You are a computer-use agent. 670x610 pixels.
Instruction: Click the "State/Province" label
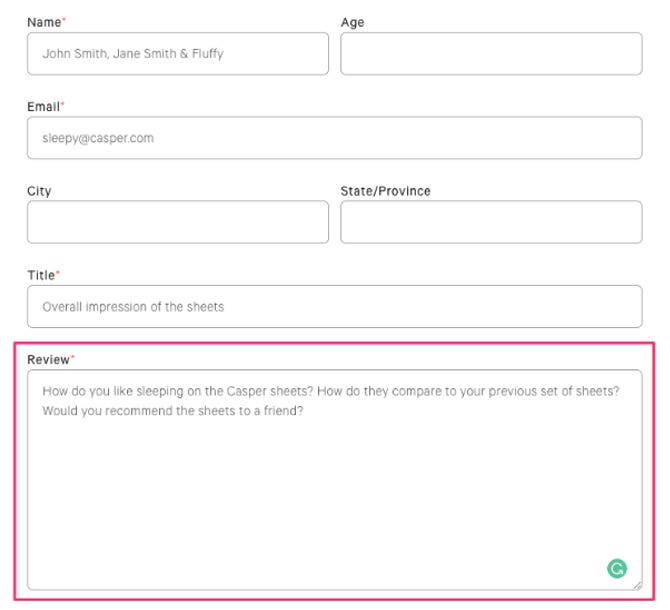(x=385, y=191)
